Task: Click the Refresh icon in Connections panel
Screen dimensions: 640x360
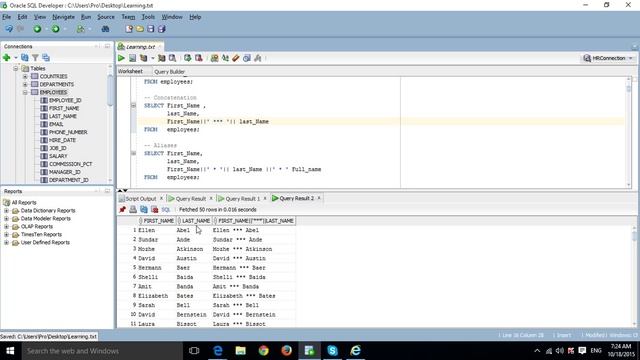Action: click(x=25, y=58)
